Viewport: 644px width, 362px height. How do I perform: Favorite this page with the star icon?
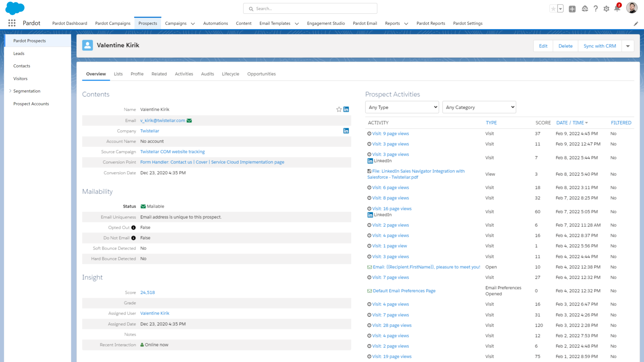coord(553,8)
